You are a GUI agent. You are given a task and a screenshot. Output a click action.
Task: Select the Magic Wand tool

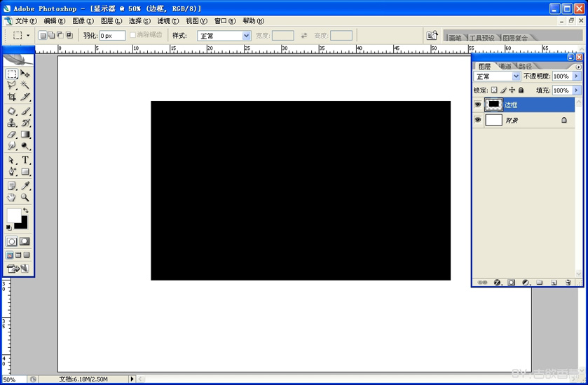[x=25, y=85]
